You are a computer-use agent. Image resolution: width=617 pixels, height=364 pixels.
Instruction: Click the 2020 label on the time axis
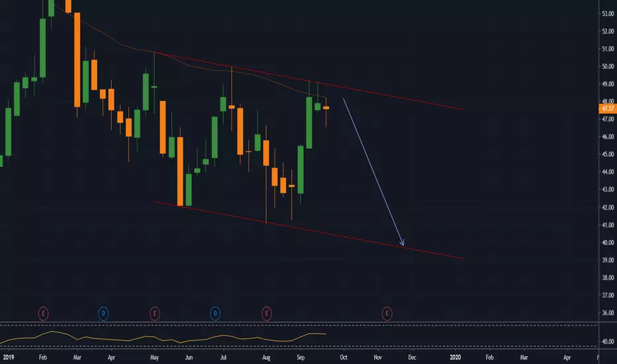pyautogui.click(x=455, y=357)
